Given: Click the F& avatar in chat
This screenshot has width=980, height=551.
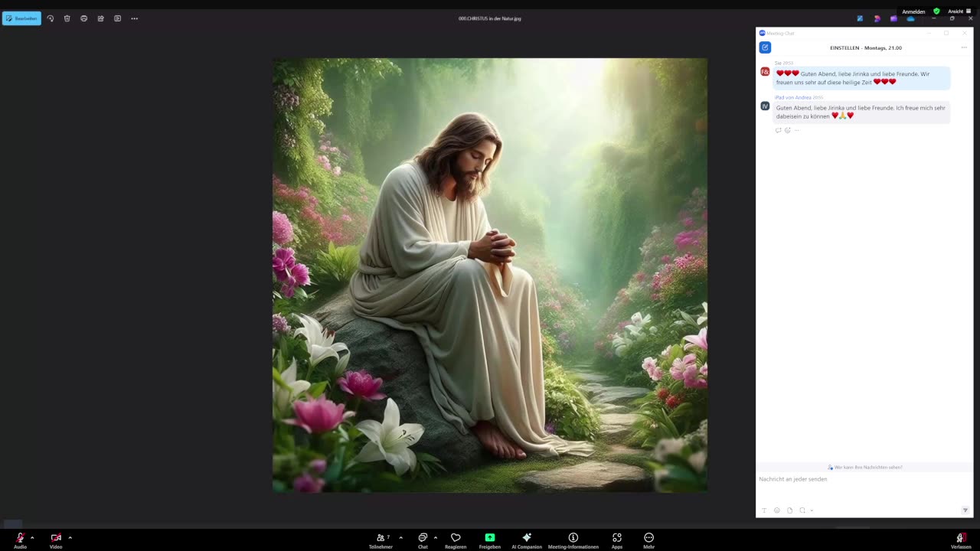Looking at the screenshot, I should (x=765, y=71).
